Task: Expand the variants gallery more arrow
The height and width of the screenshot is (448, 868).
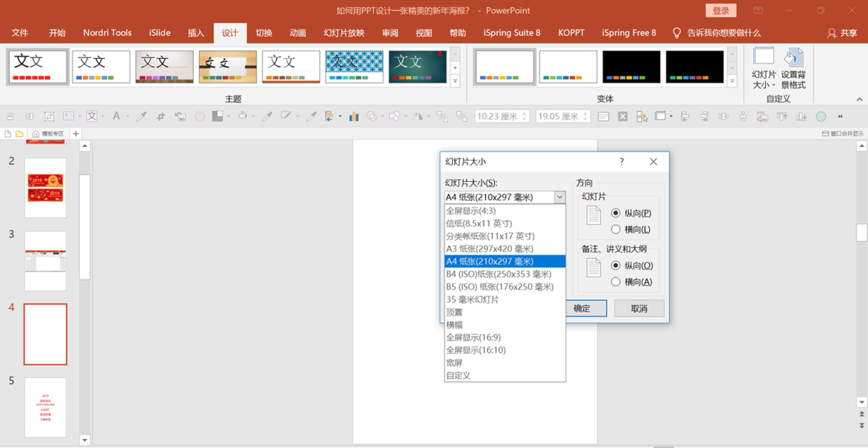Action: tap(732, 81)
